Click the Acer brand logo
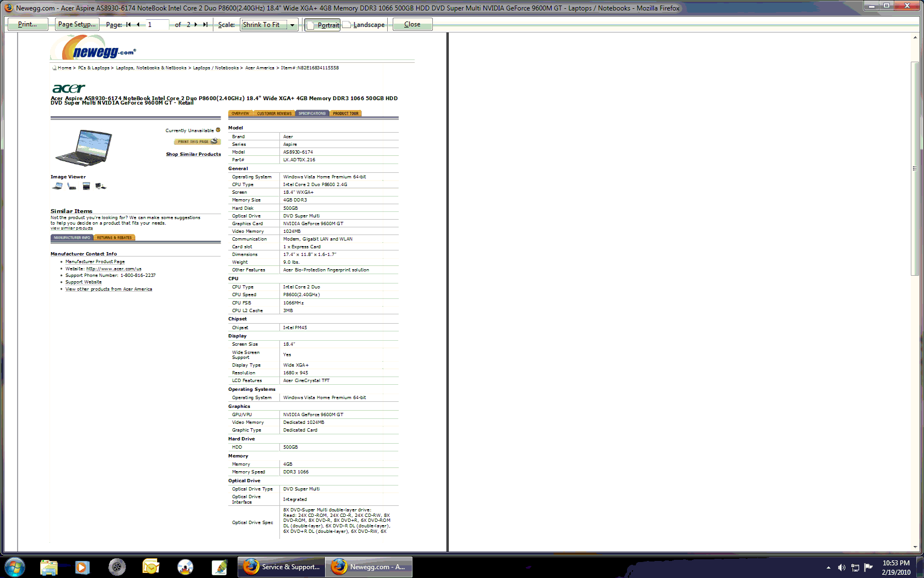Screen dimensions: 924x578 tap(69, 88)
